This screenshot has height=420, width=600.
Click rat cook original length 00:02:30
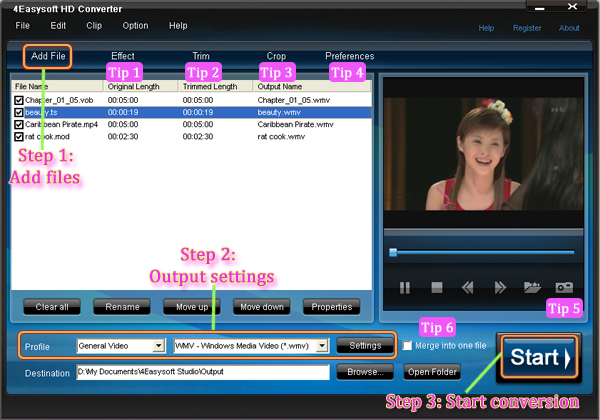pos(123,137)
